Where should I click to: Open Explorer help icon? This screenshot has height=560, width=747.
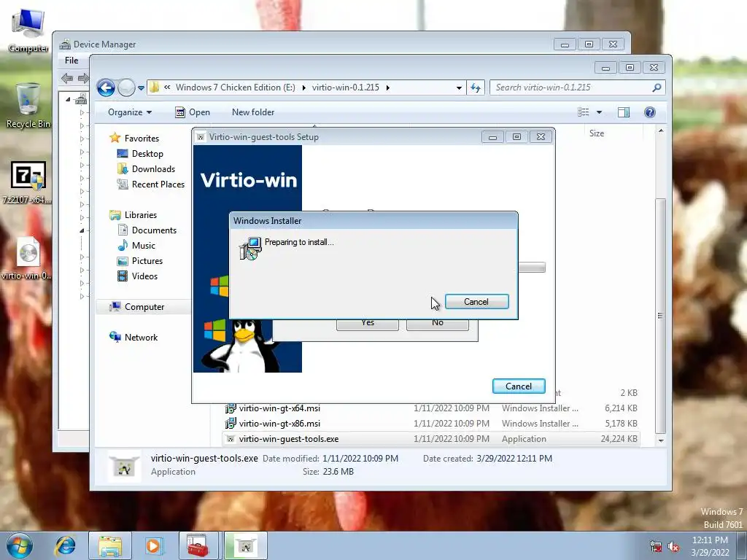click(x=649, y=112)
